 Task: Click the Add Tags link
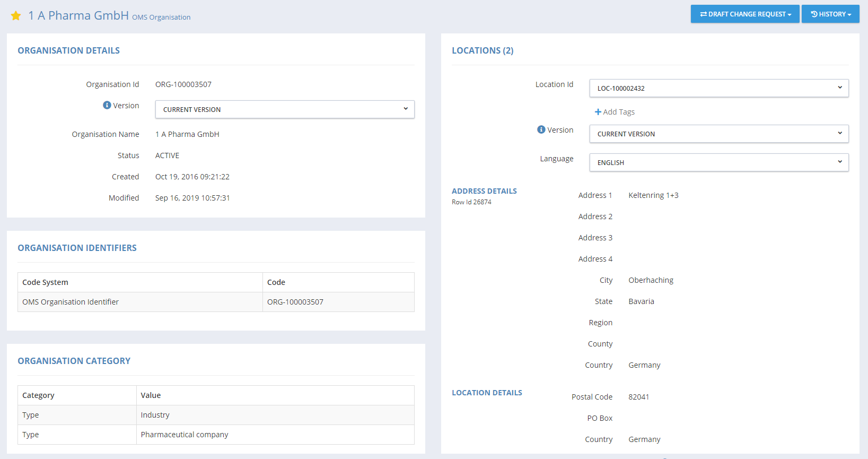click(618, 112)
